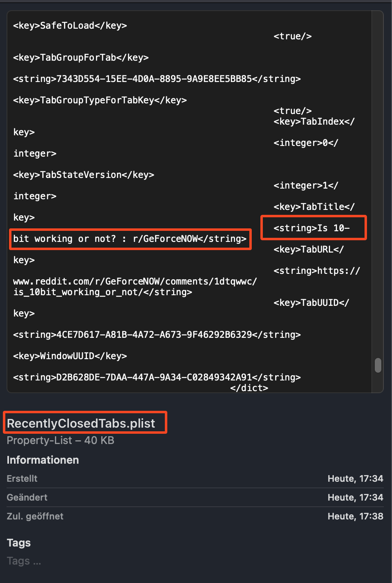The image size is (392, 583).
Task: Click the preview pane scrollbar thumb
Action: click(378, 365)
